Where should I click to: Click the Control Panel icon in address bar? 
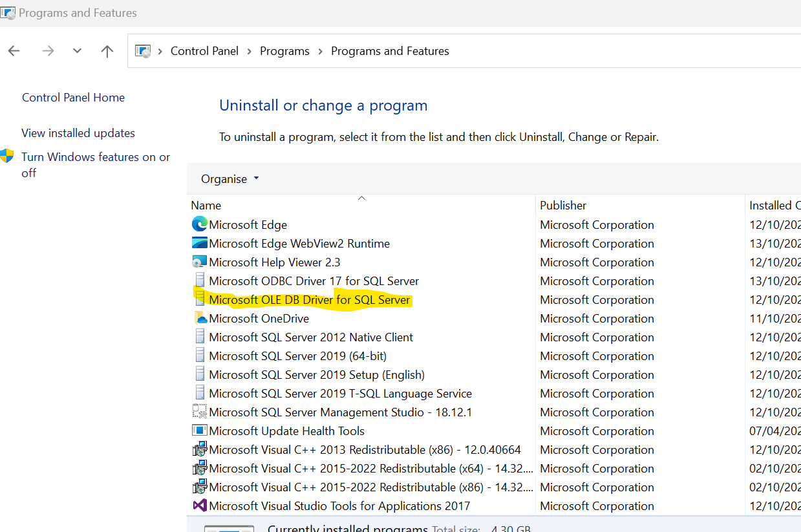143,51
